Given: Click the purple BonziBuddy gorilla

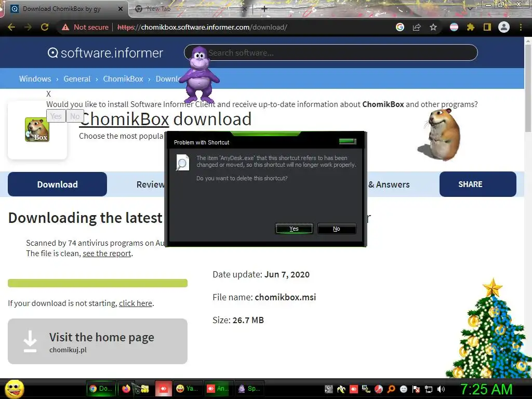Looking at the screenshot, I should pos(199,75).
